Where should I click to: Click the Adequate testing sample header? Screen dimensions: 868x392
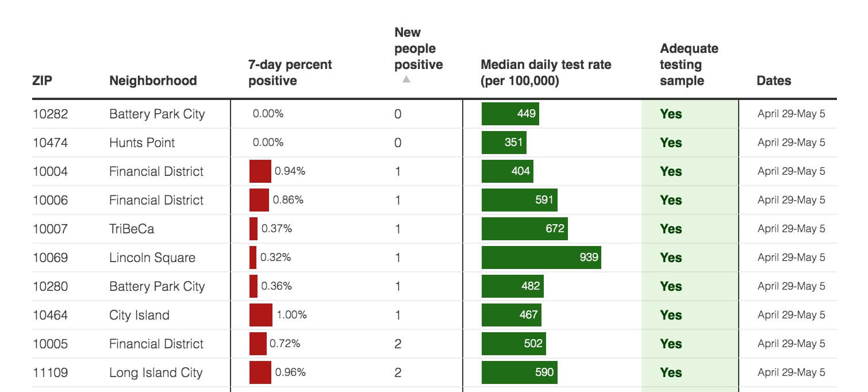[689, 64]
